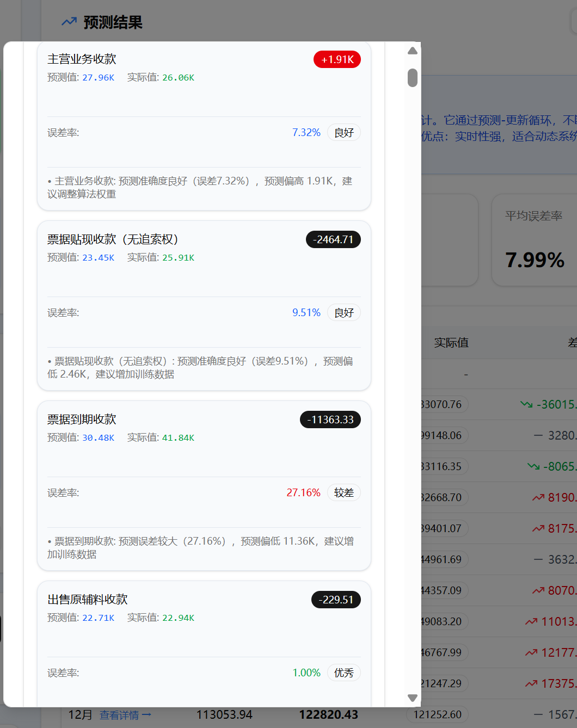
Task: Click the 121252.60 value pill in 12月 row
Action: coord(438,714)
